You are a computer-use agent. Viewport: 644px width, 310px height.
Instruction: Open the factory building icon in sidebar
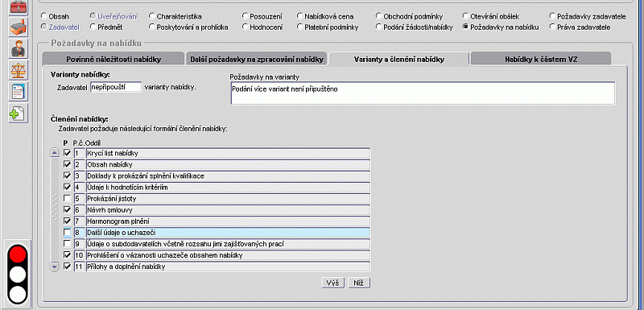coord(18,27)
